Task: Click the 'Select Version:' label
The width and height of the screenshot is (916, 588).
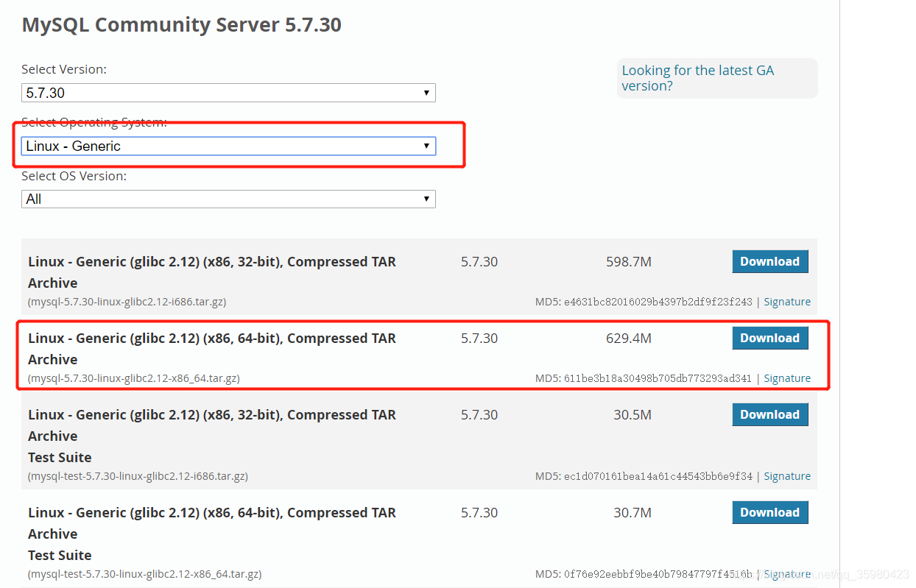Action: 64,69
